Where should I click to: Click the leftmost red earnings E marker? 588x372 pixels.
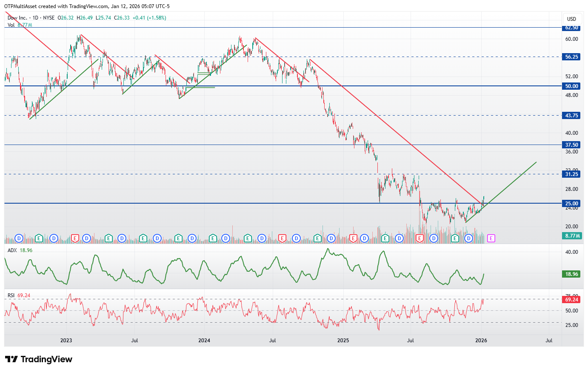pos(75,239)
